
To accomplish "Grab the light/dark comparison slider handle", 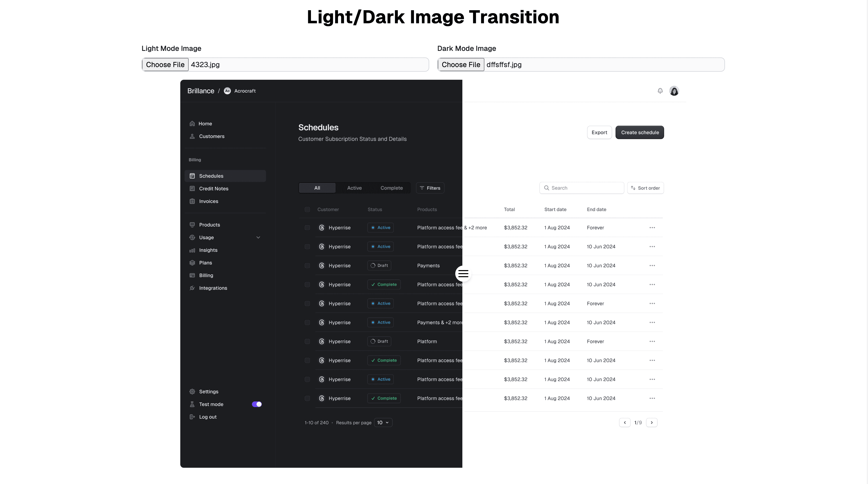I will [x=463, y=273].
